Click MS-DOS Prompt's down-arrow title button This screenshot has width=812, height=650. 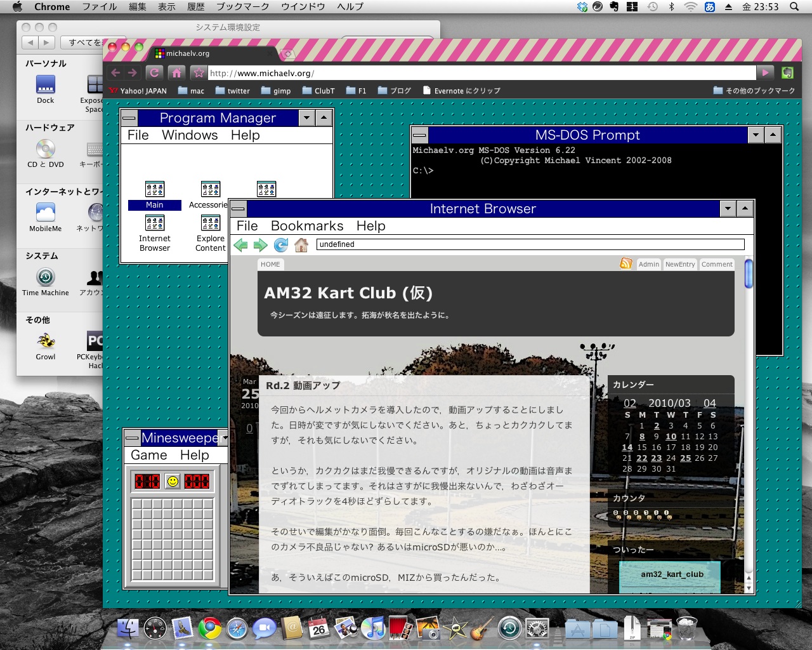click(756, 135)
